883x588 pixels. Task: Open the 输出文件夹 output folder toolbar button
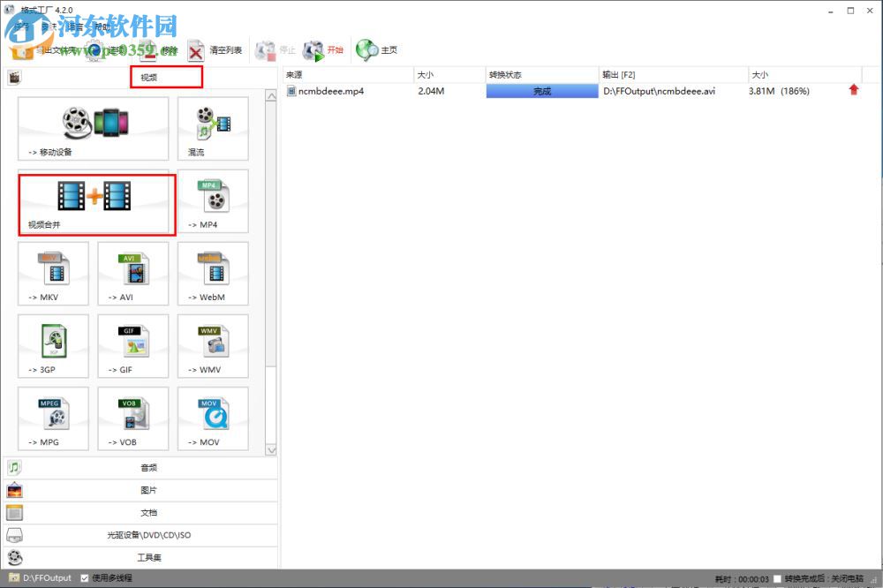pyautogui.click(x=42, y=50)
